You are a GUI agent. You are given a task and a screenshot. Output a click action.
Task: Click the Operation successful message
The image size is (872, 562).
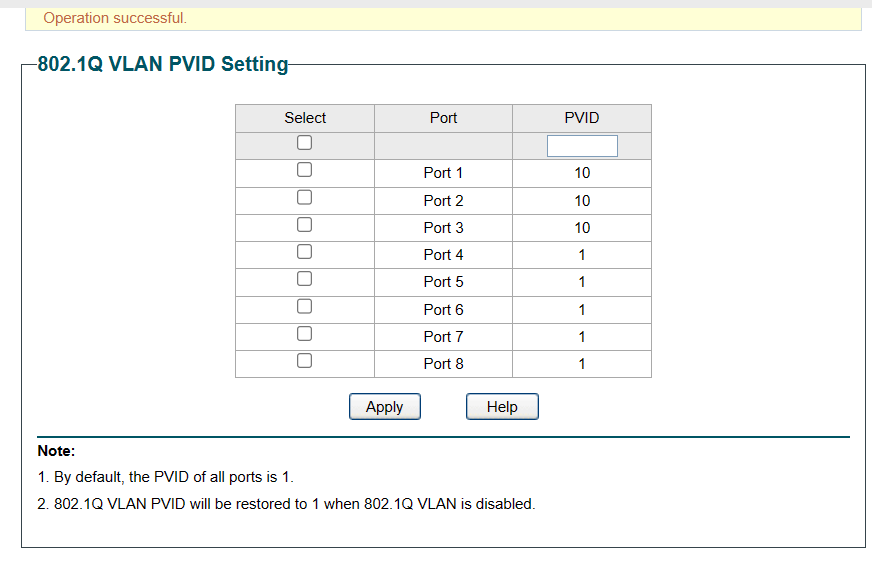click(x=115, y=18)
